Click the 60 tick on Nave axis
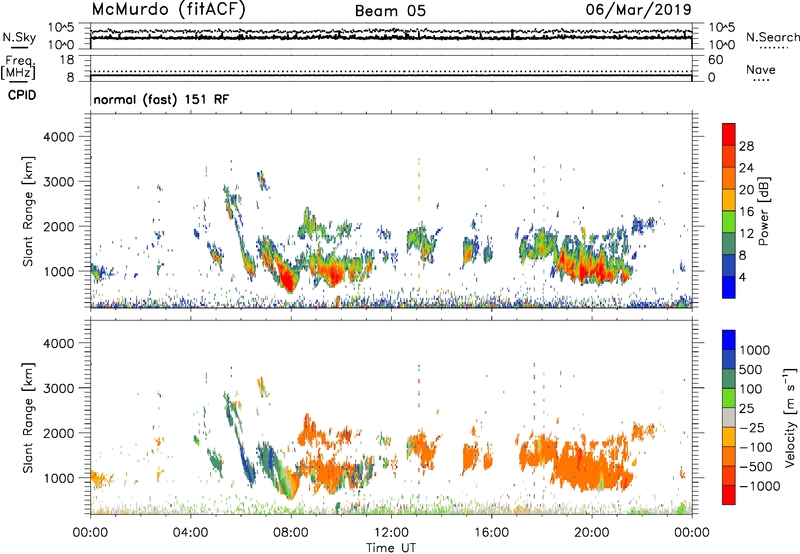The width and height of the screenshot is (800, 554). [x=715, y=60]
